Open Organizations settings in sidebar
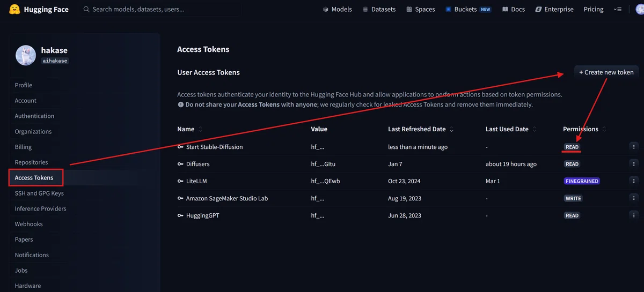 33,132
